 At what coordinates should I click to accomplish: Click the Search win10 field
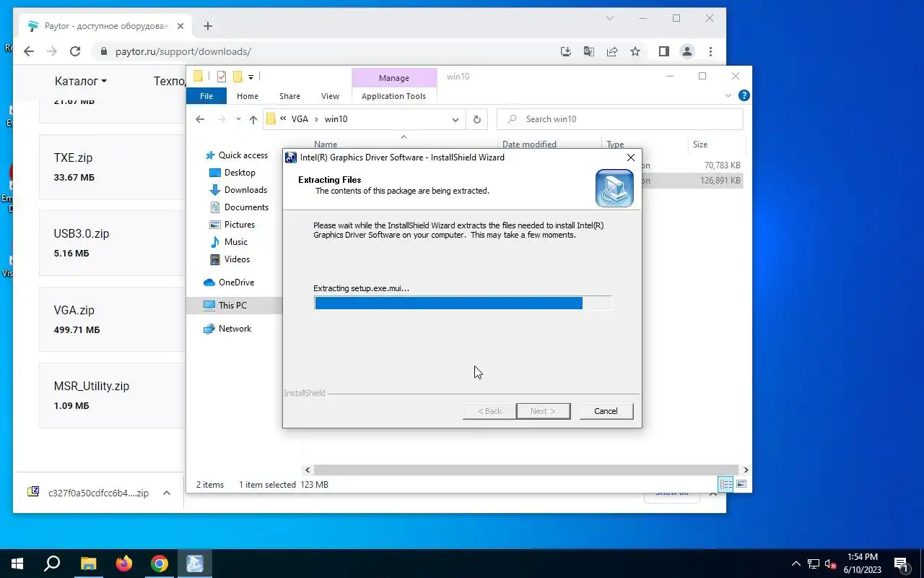(x=620, y=119)
